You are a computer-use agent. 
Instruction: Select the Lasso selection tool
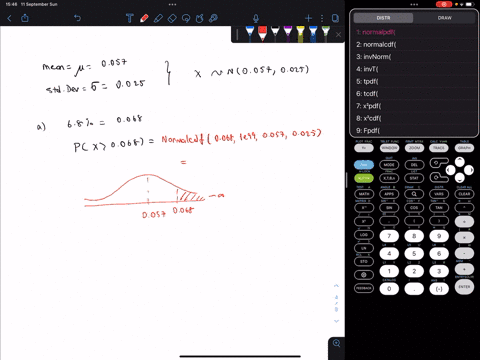(x=186, y=18)
